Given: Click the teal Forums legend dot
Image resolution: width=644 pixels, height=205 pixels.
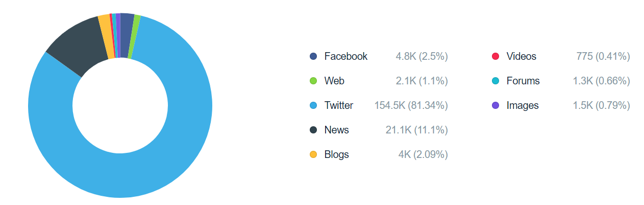Looking at the screenshot, I should 495,81.
